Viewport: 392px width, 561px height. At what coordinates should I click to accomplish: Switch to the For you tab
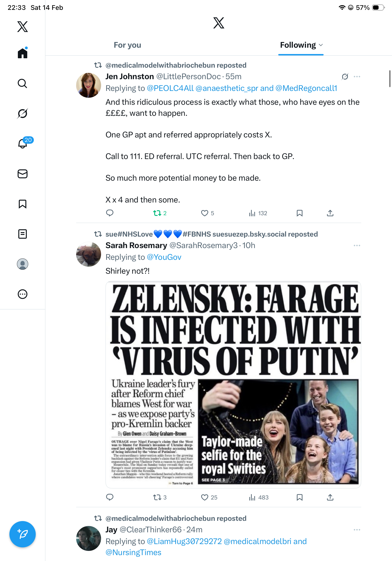(127, 45)
